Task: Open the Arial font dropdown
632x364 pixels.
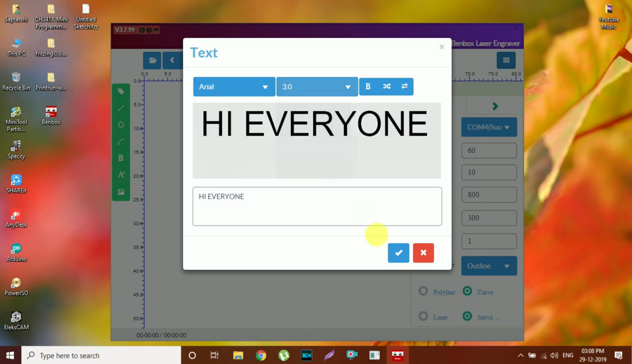Action: tap(234, 86)
